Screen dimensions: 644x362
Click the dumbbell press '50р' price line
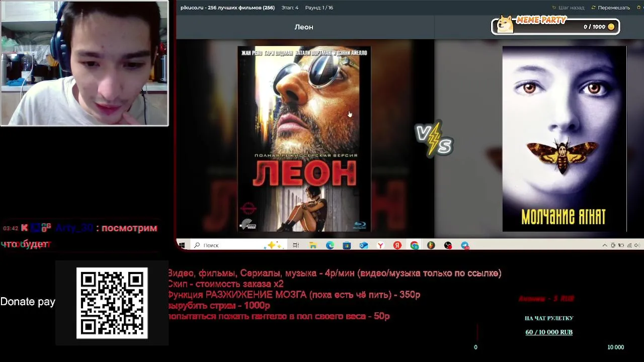[x=279, y=316]
